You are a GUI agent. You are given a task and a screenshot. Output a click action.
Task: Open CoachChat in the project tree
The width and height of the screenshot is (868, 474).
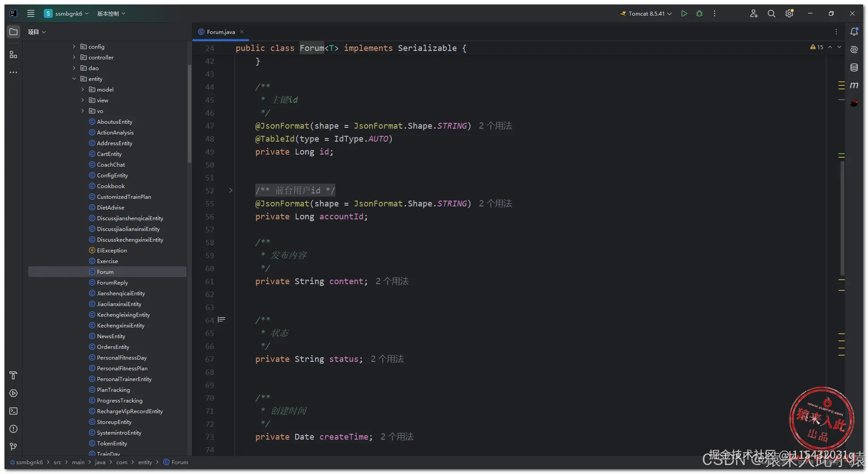(x=111, y=164)
